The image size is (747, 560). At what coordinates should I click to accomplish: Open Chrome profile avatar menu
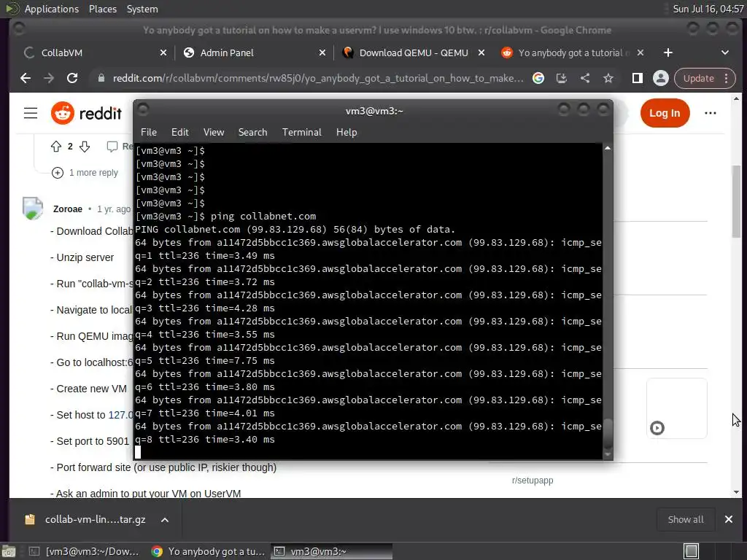tap(661, 78)
